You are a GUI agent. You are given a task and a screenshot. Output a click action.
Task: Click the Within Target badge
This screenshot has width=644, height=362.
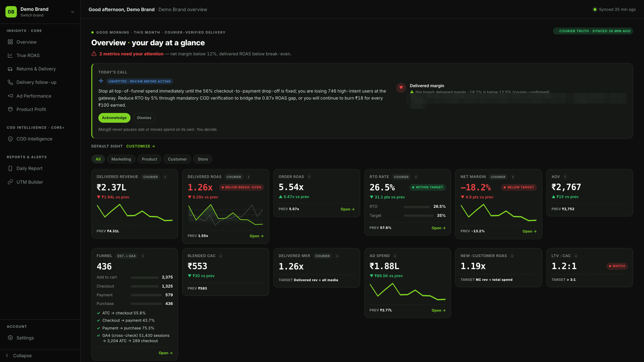(427, 187)
